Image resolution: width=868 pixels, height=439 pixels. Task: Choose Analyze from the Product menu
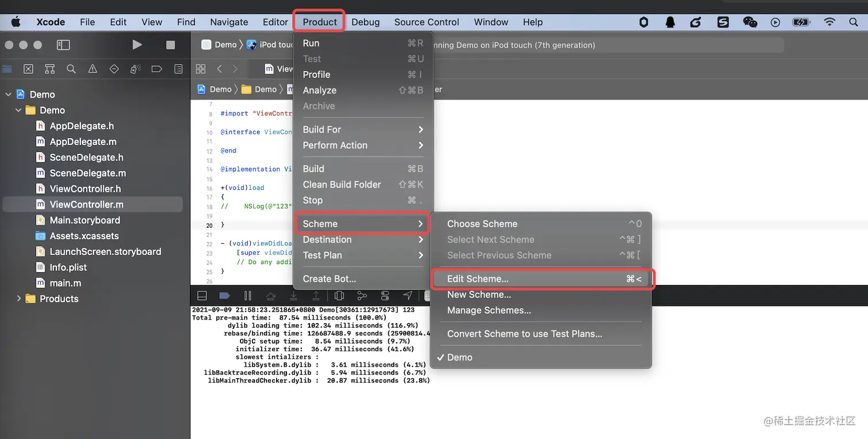pos(363,90)
